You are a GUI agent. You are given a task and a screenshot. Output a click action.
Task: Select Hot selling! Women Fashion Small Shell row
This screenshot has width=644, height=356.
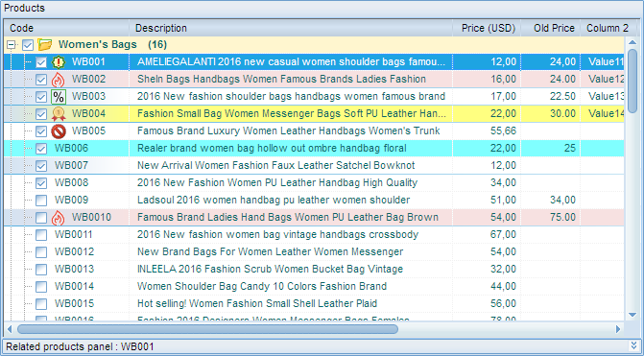coord(314,303)
